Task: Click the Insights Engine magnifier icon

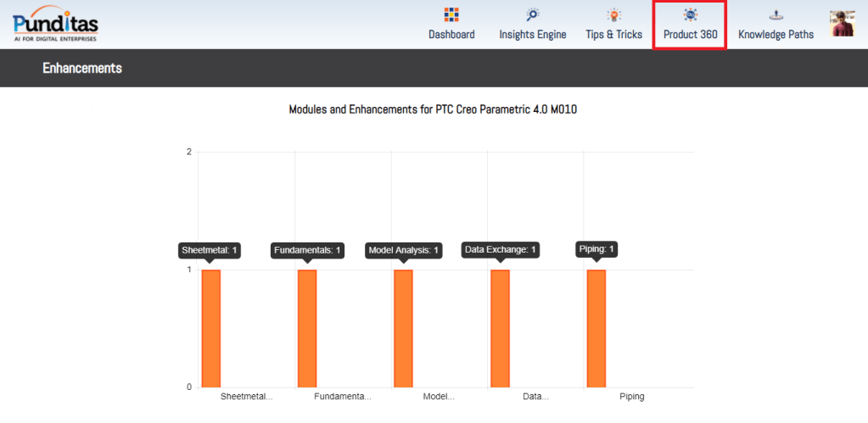Action: click(532, 14)
